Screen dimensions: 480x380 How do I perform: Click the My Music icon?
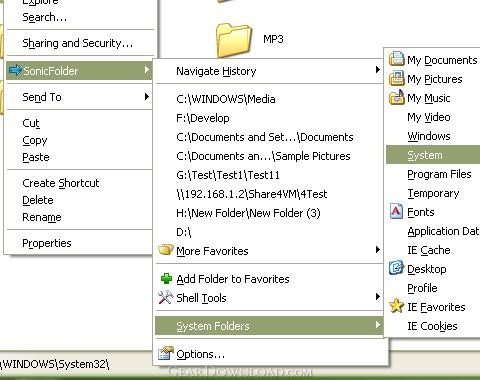(x=396, y=97)
